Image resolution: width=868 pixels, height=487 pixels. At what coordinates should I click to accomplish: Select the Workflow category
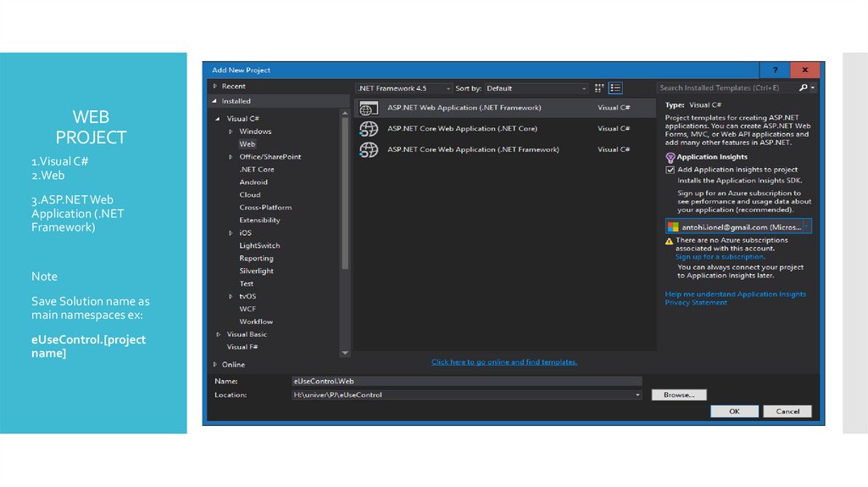point(256,322)
